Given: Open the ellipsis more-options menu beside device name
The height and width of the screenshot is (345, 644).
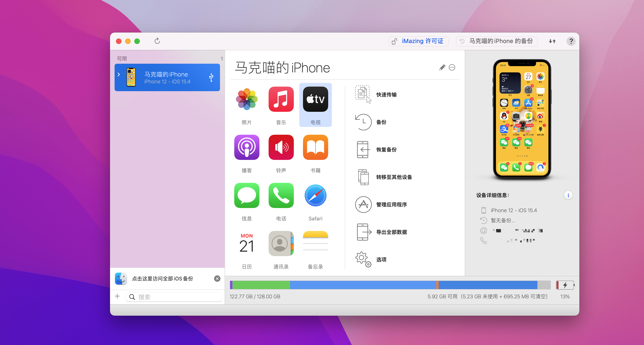Looking at the screenshot, I should pos(452,67).
